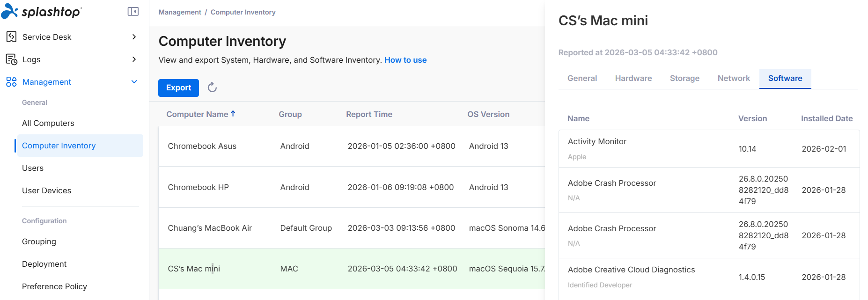Open Grouping configuration
The height and width of the screenshot is (300, 868).
pos(39,241)
